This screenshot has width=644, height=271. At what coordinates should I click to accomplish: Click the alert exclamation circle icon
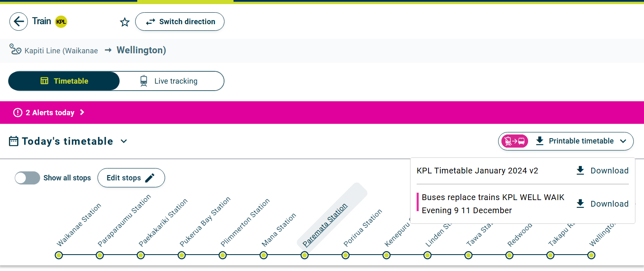tap(18, 112)
